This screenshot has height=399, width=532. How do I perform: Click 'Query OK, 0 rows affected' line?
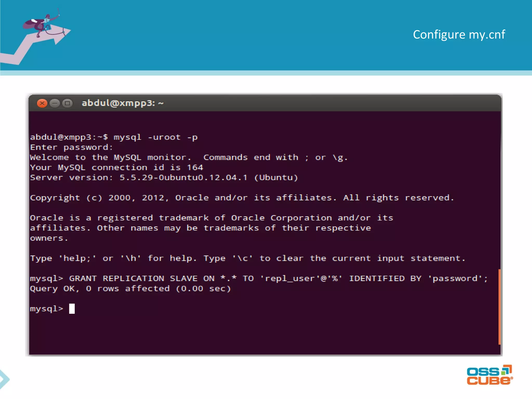coord(130,289)
